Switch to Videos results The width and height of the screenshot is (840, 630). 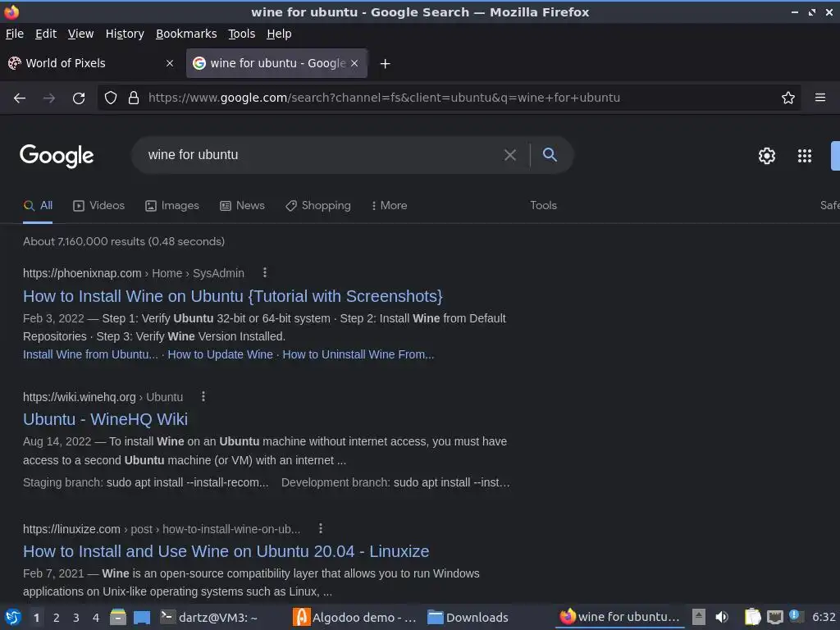(x=98, y=205)
